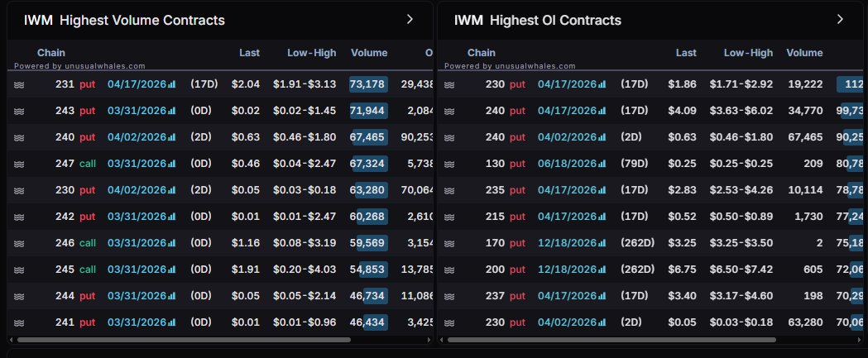Open flow icon for 244 put 03/31/2026 row
Image resolution: width=868 pixels, height=358 pixels.
(19, 297)
